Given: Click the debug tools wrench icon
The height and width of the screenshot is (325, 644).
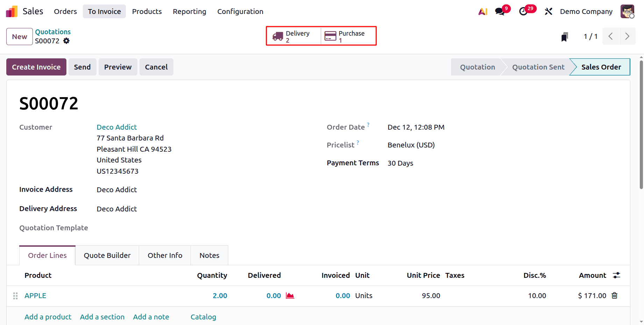Looking at the screenshot, I should (548, 12).
